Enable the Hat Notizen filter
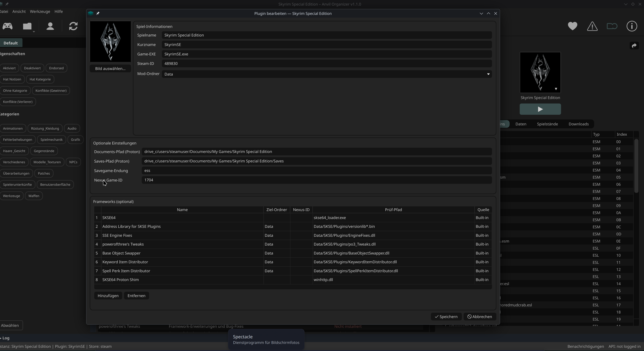 click(x=12, y=79)
